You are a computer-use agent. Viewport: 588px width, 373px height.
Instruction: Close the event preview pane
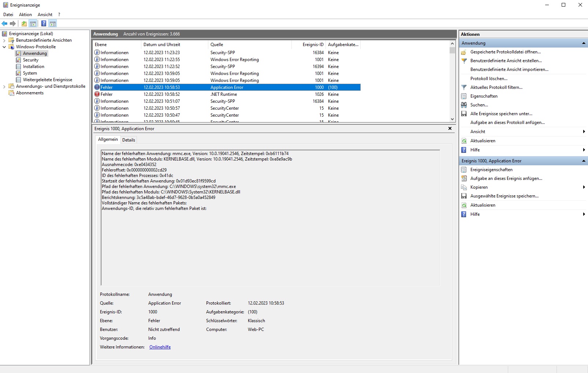pos(450,128)
